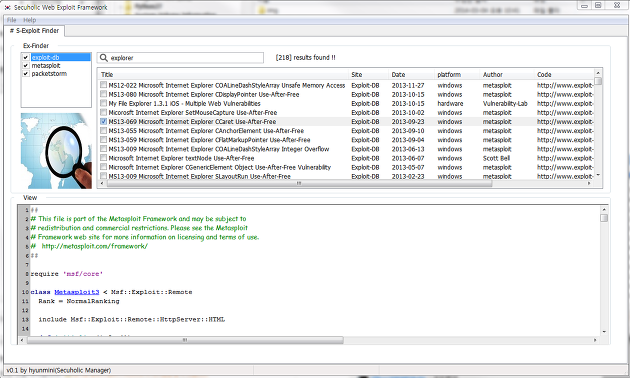This screenshot has height=378, width=630.
Task: Click the Secuholic app title bar icon
Action: 8,7
